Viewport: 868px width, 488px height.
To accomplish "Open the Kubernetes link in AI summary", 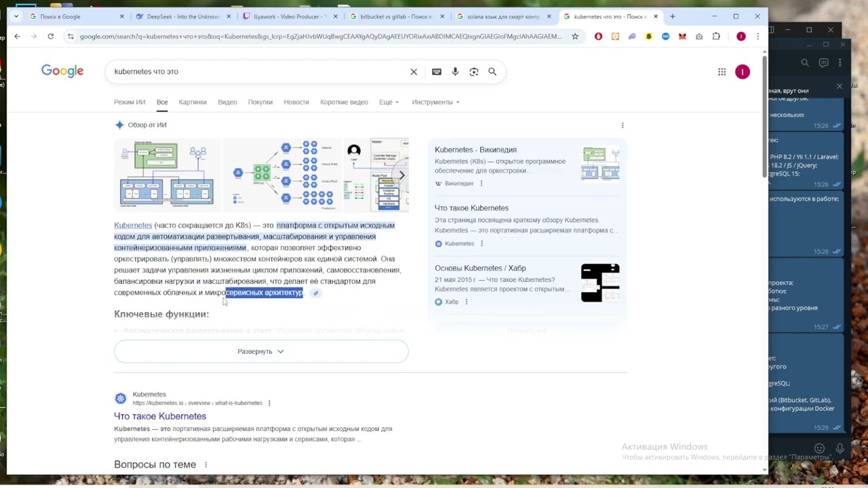I will click(133, 226).
